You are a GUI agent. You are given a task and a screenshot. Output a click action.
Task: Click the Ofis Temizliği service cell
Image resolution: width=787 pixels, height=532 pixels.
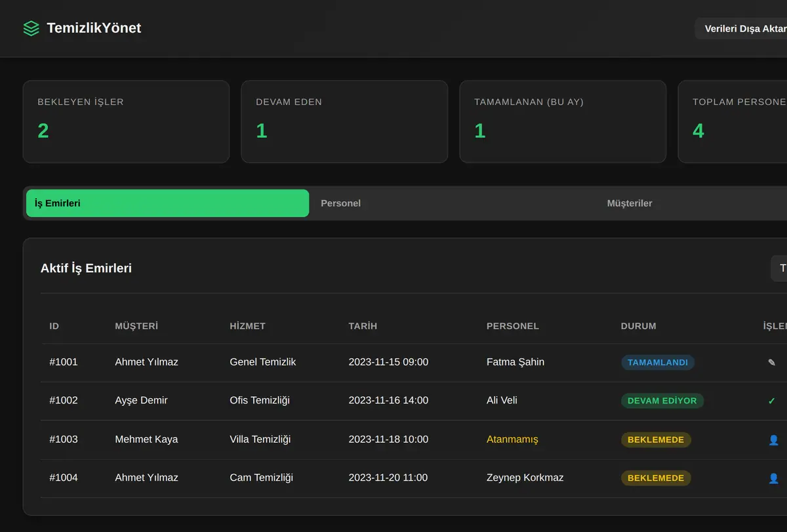(260, 401)
